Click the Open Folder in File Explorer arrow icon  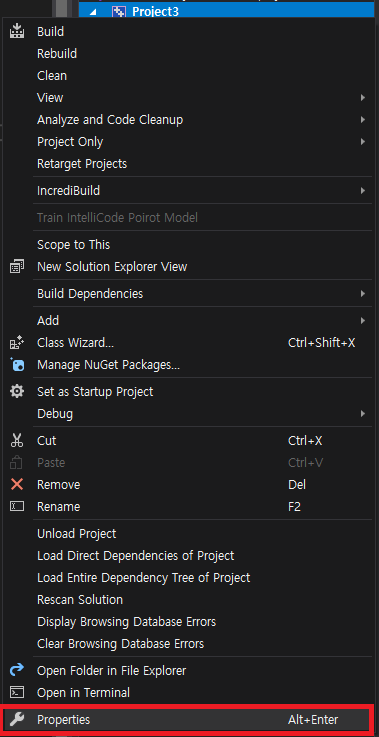point(17,670)
